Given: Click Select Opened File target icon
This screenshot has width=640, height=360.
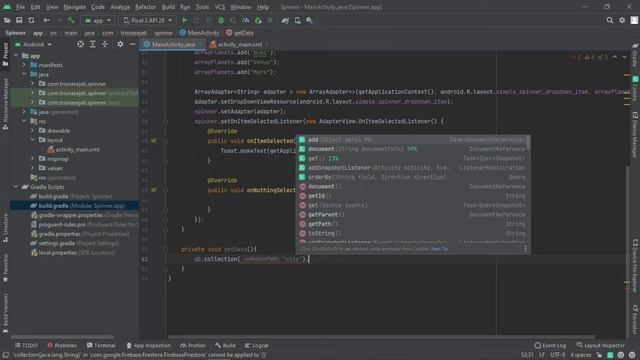Looking at the screenshot, I should pyautogui.click(x=80, y=44).
